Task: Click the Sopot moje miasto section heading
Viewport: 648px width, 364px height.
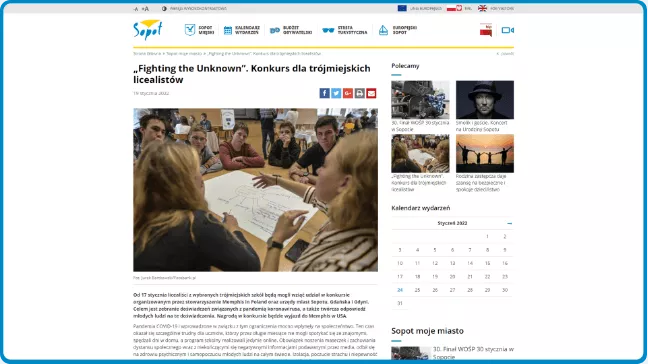Action: click(427, 331)
